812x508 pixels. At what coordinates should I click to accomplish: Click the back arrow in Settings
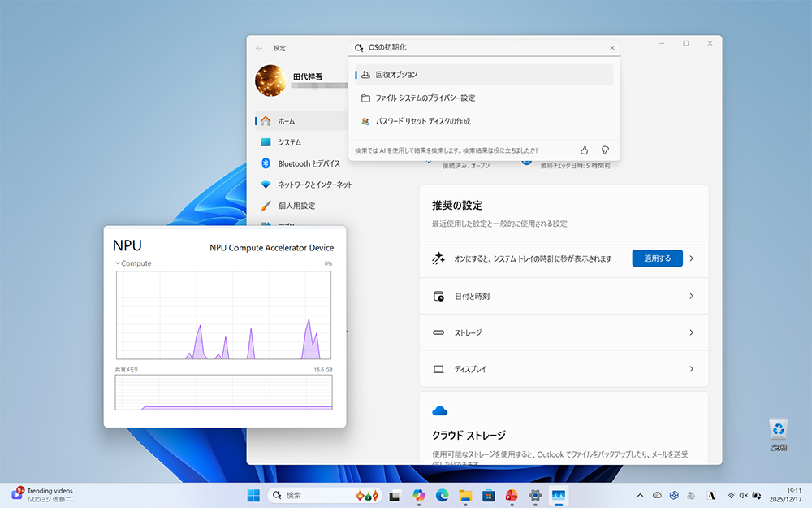(x=259, y=48)
